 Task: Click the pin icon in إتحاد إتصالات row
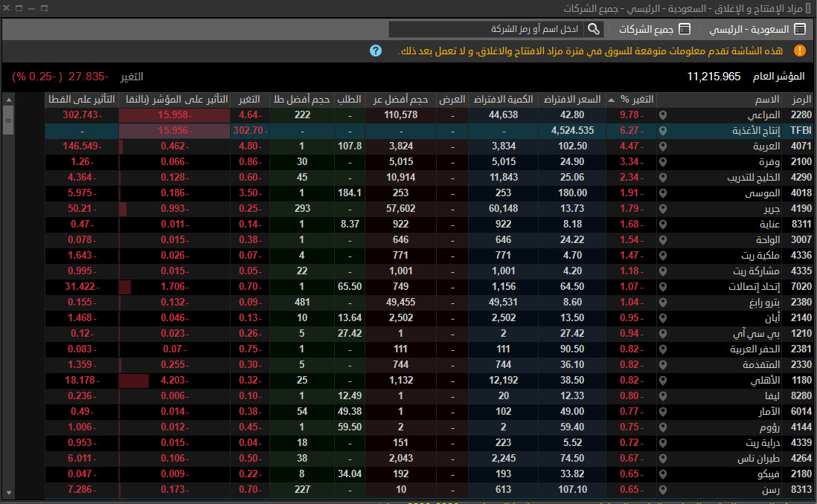(663, 287)
